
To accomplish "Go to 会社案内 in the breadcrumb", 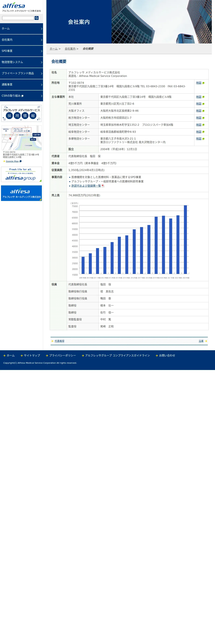I will 70,49.
